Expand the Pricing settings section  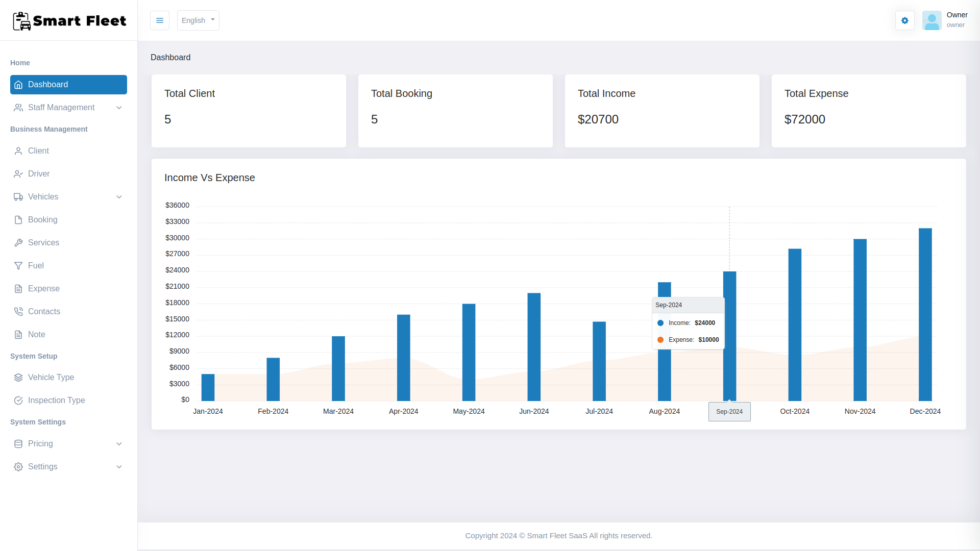(67, 443)
